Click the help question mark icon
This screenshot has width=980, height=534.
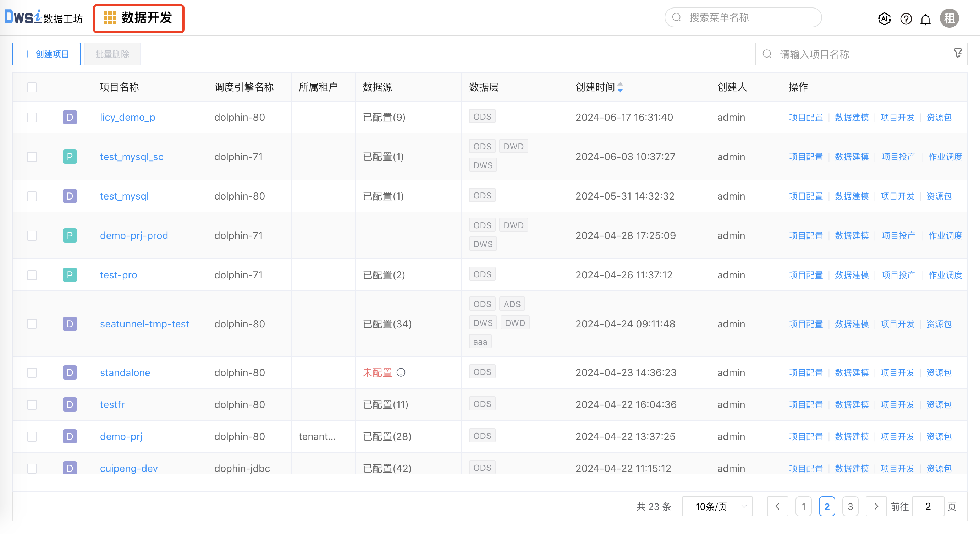906,18
